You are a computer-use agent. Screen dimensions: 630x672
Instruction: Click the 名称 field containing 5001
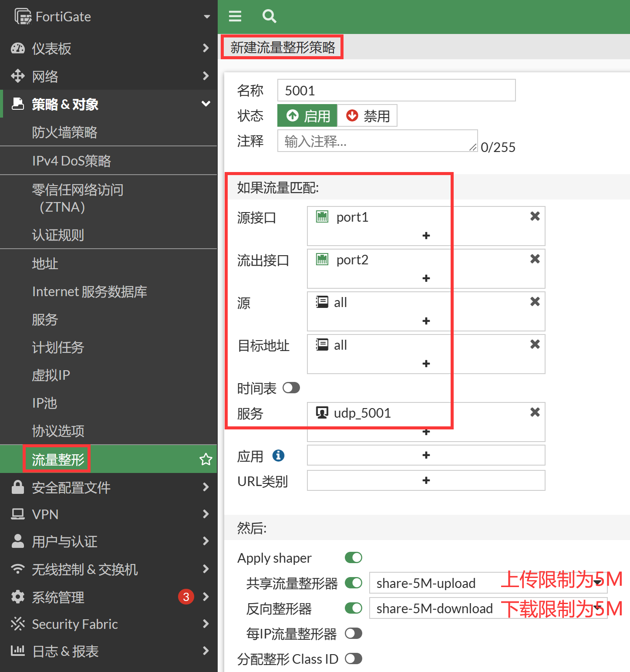click(x=396, y=91)
